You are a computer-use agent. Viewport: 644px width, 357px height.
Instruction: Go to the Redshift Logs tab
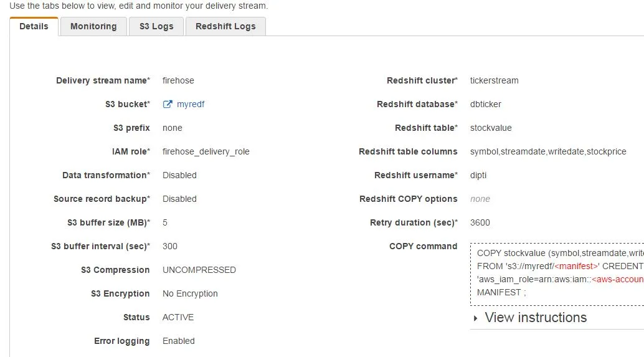tap(225, 26)
